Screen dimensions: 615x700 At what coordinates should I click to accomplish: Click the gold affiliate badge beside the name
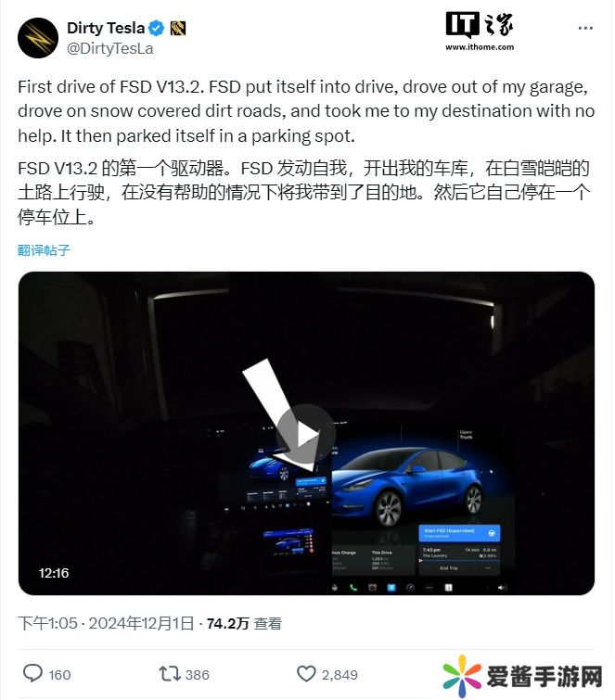[178, 29]
